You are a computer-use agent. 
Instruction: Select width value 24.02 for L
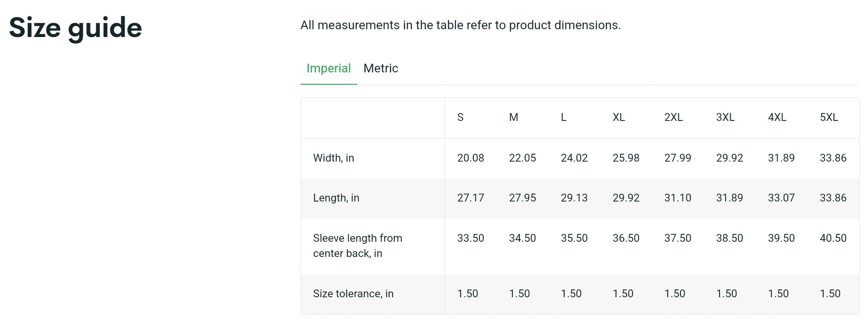tap(574, 158)
